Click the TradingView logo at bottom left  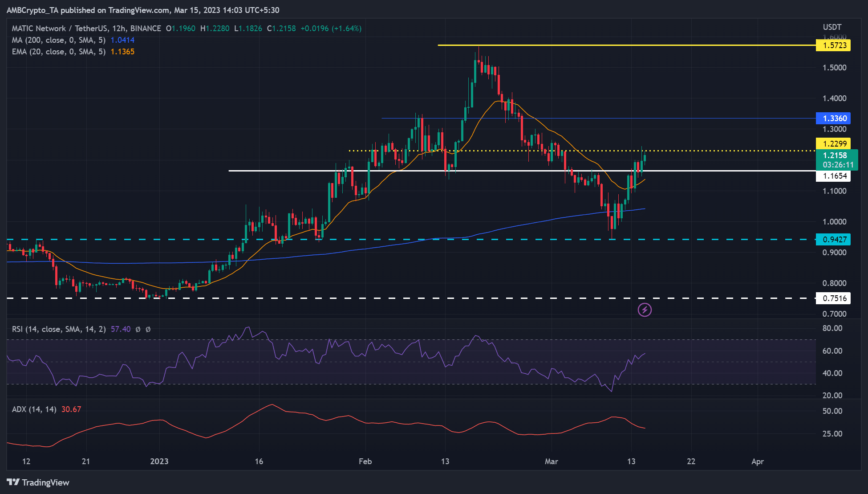click(38, 482)
